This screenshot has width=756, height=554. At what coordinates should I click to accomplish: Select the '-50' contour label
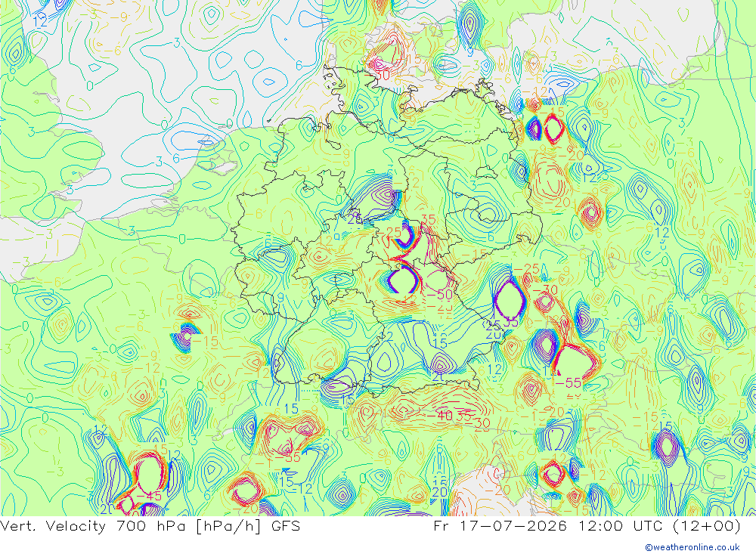(x=438, y=295)
